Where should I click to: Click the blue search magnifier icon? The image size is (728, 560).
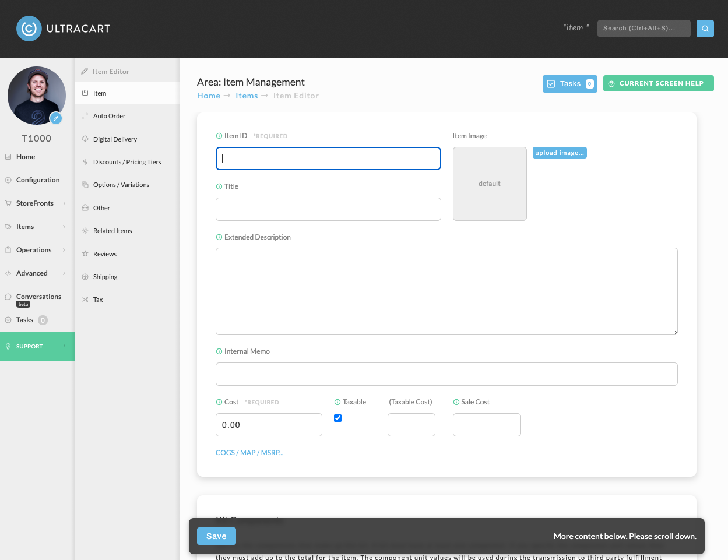[x=705, y=28]
